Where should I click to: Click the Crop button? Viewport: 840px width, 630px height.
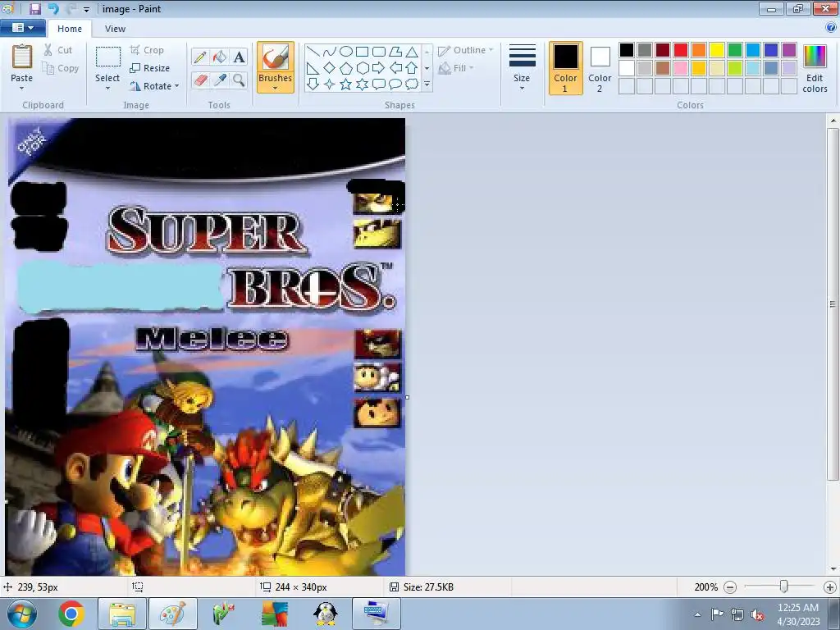pyautogui.click(x=147, y=50)
